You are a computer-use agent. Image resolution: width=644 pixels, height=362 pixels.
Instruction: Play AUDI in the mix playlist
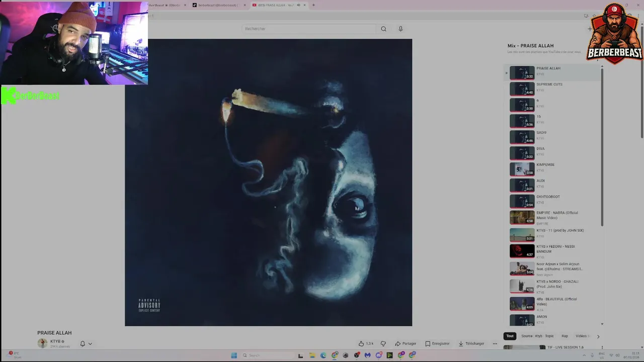[x=553, y=185]
